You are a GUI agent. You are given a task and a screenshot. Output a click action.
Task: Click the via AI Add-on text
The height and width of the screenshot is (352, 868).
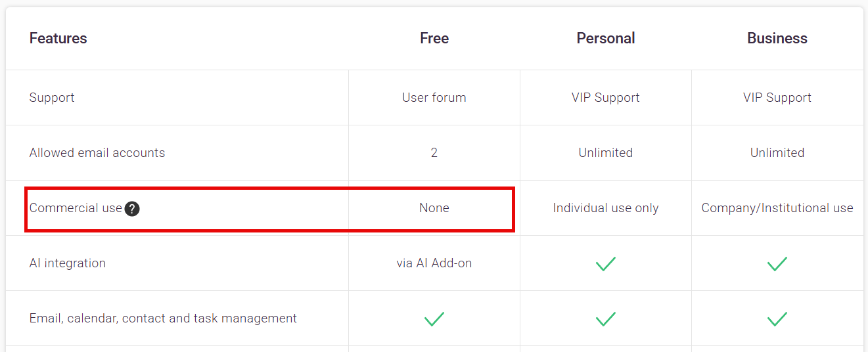[434, 263]
